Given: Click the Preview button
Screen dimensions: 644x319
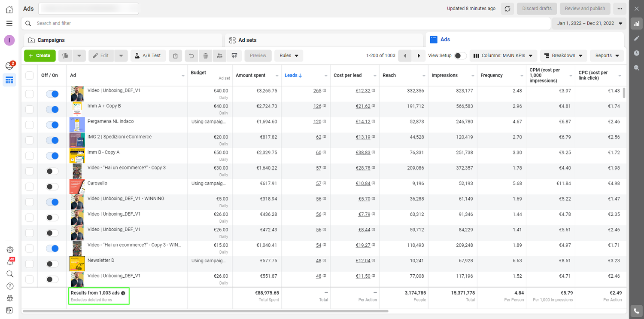Looking at the screenshot, I should (258, 55).
